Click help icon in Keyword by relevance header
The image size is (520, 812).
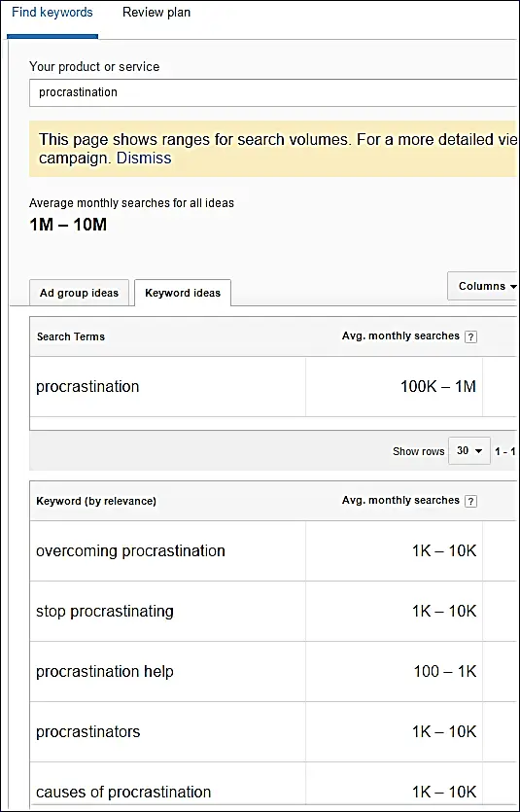[x=470, y=501]
